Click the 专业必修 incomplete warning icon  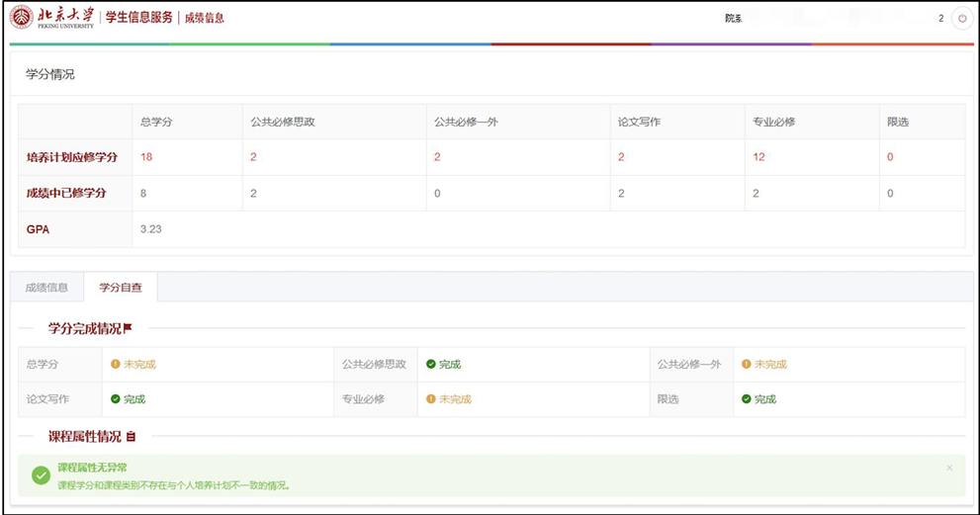431,399
